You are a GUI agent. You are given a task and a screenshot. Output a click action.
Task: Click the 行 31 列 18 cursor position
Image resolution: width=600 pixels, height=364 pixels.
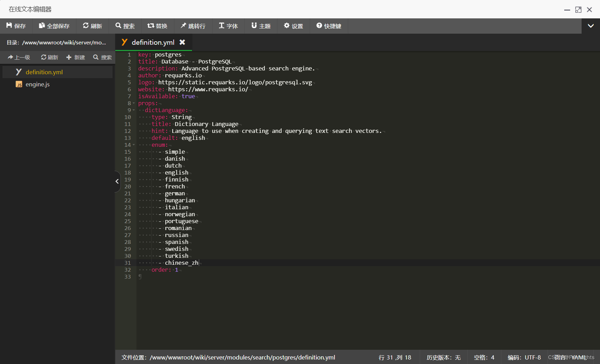tap(395, 357)
